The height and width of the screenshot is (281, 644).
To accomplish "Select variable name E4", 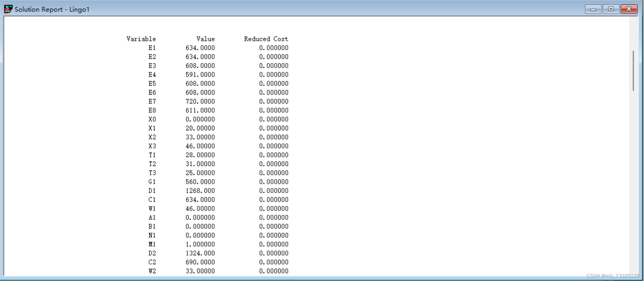I will click(x=152, y=74).
